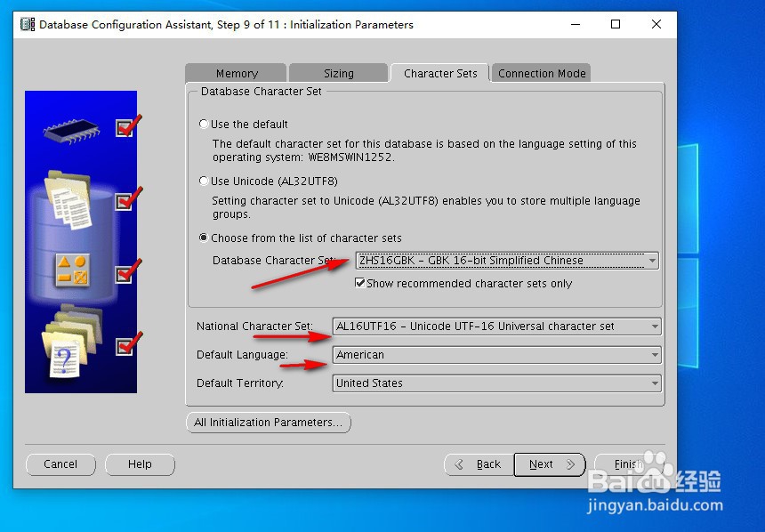The width and height of the screenshot is (765, 532).
Task: Switch to the Sizing tab
Action: pyautogui.click(x=339, y=73)
